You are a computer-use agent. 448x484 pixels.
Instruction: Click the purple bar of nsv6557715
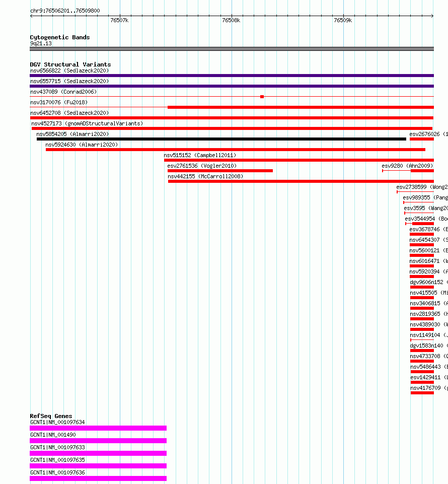point(232,86)
